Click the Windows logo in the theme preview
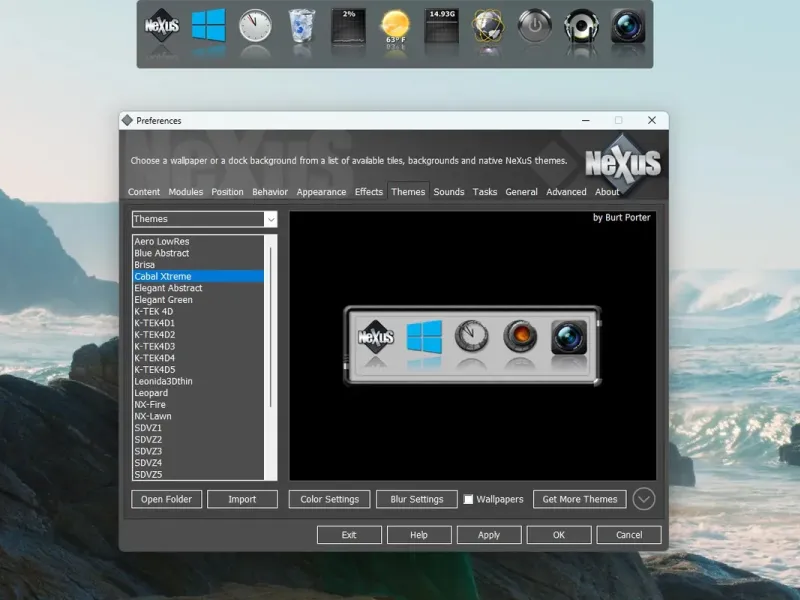Screen dimensions: 800x600 point(424,337)
